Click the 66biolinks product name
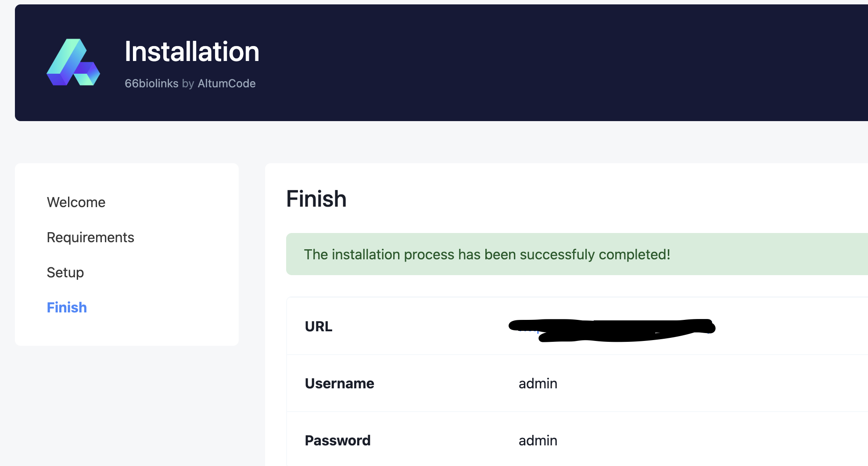This screenshot has height=466, width=868. pyautogui.click(x=151, y=83)
